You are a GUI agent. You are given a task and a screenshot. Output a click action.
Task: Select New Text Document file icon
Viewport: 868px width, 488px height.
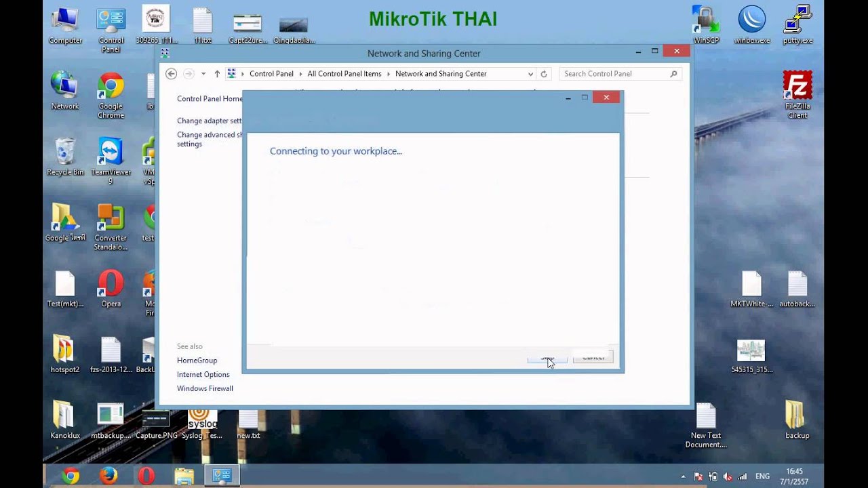(x=706, y=426)
